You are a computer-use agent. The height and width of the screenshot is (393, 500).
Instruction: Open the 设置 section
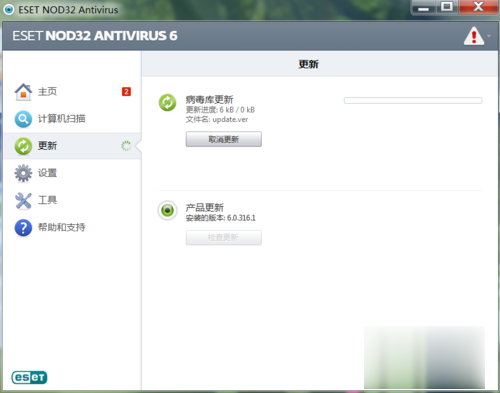coord(47,173)
